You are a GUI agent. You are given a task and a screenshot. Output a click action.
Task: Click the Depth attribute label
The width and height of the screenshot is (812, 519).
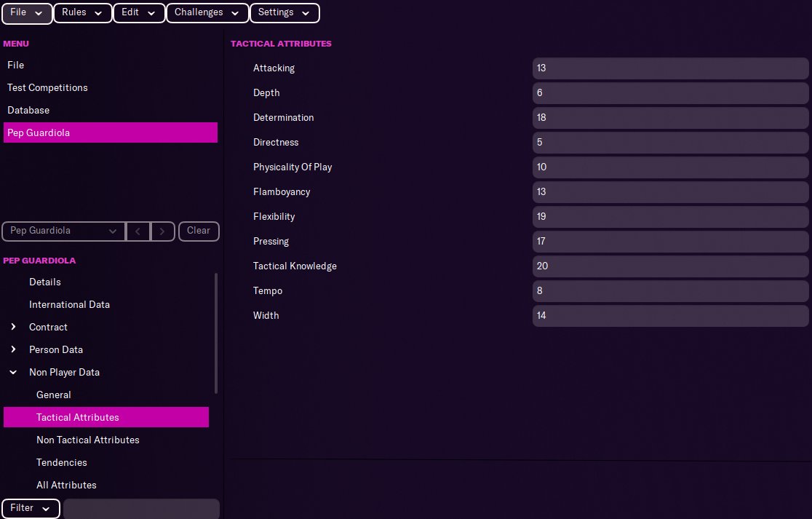[x=266, y=92]
